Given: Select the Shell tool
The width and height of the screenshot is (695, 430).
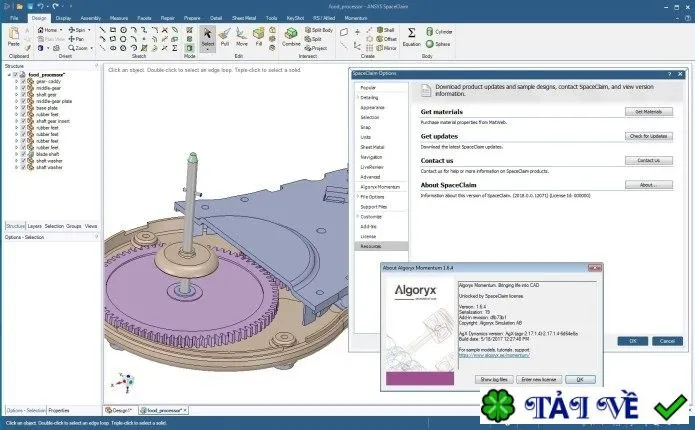Looking at the screenshot, I should pyautogui.click(x=385, y=30).
